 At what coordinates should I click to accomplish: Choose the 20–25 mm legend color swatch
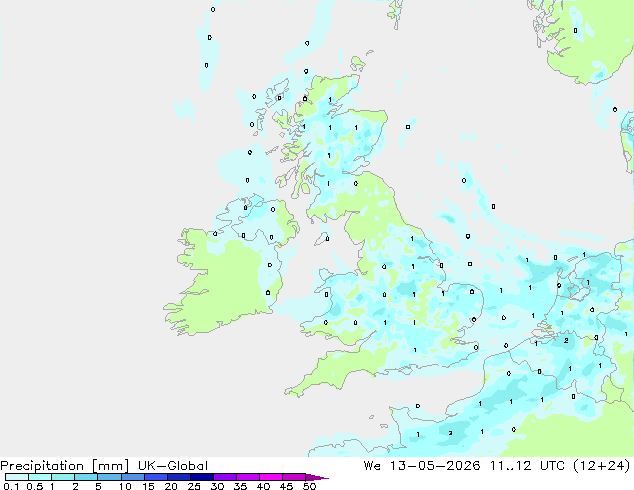[x=179, y=477]
